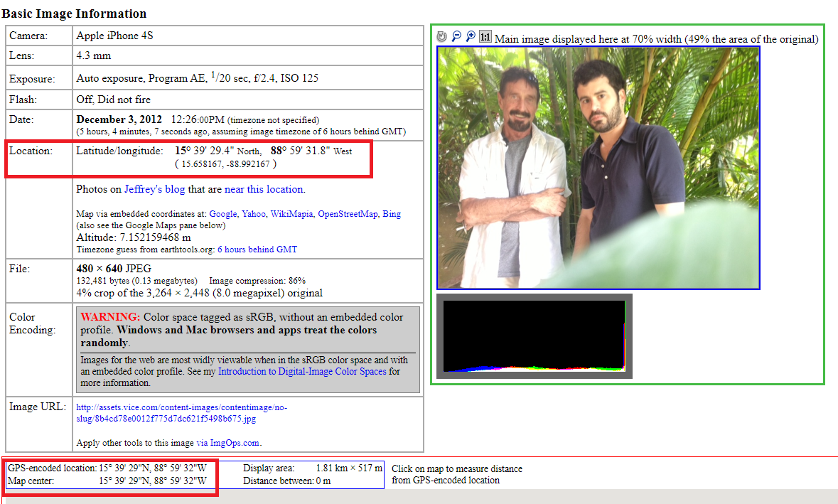Click the date 'December 3, 2012'
Screen dimensions: 838x504
coord(119,119)
